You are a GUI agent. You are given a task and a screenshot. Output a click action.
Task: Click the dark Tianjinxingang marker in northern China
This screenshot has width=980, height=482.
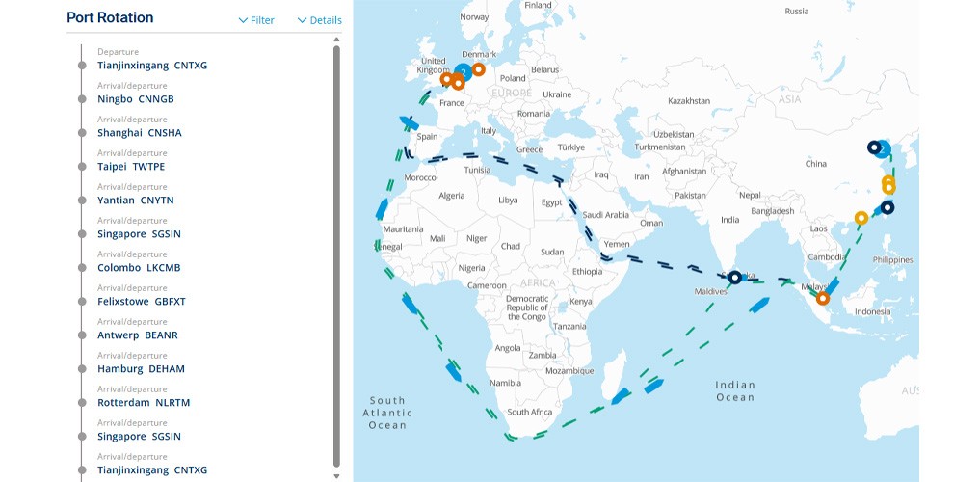(874, 147)
